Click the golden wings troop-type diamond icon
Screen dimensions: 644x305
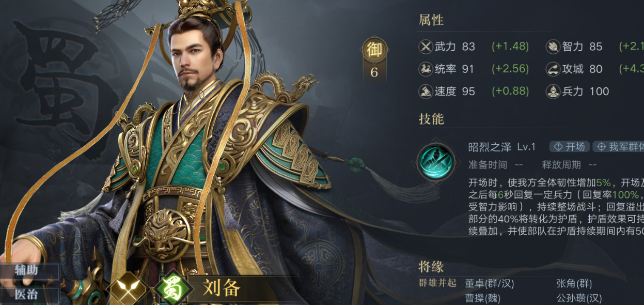click(x=127, y=288)
